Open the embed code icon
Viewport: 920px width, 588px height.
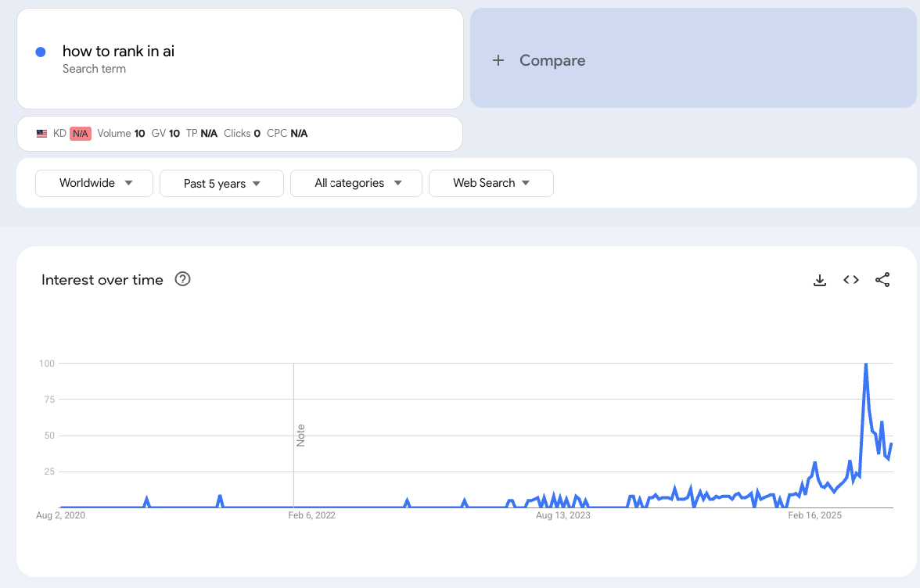(851, 280)
